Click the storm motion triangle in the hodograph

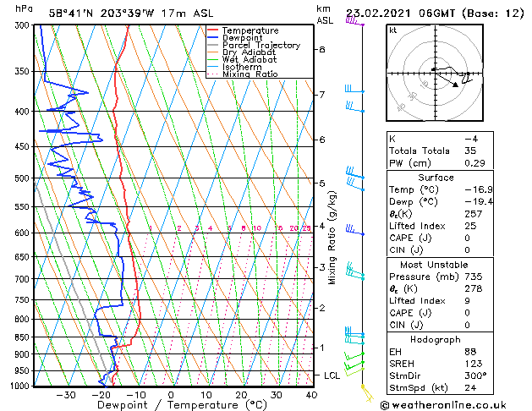(455, 85)
